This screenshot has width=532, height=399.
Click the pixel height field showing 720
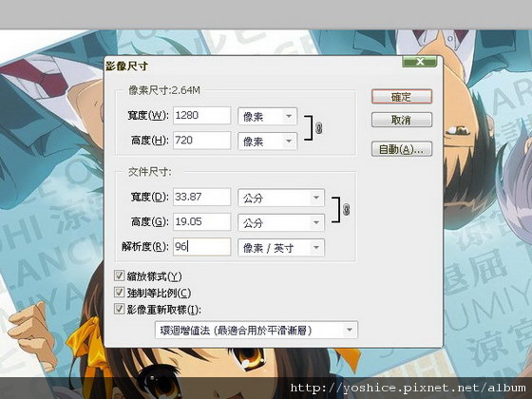201,141
